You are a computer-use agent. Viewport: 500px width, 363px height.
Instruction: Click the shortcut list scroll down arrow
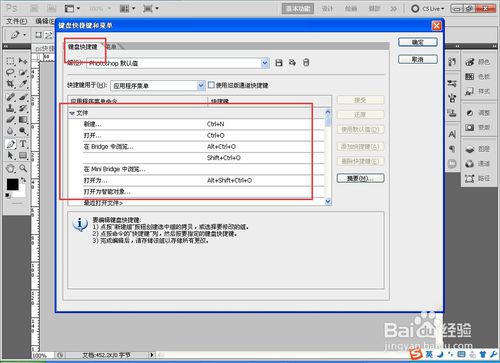(328, 201)
